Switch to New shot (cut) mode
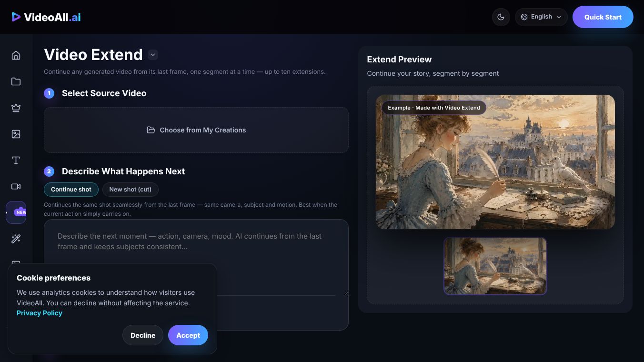This screenshot has height=362, width=644. 130,190
